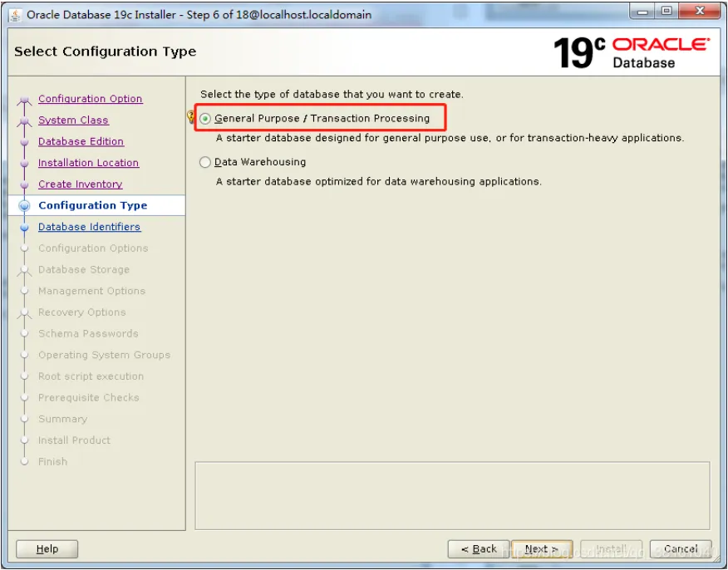This screenshot has height=570, width=728.
Task: Go to the System Class step
Action: (x=73, y=120)
